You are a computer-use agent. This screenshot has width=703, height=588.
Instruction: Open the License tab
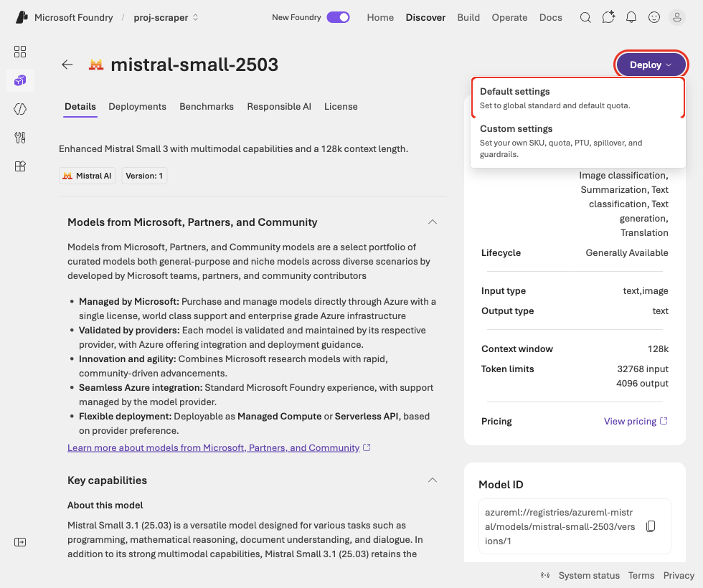[341, 107]
